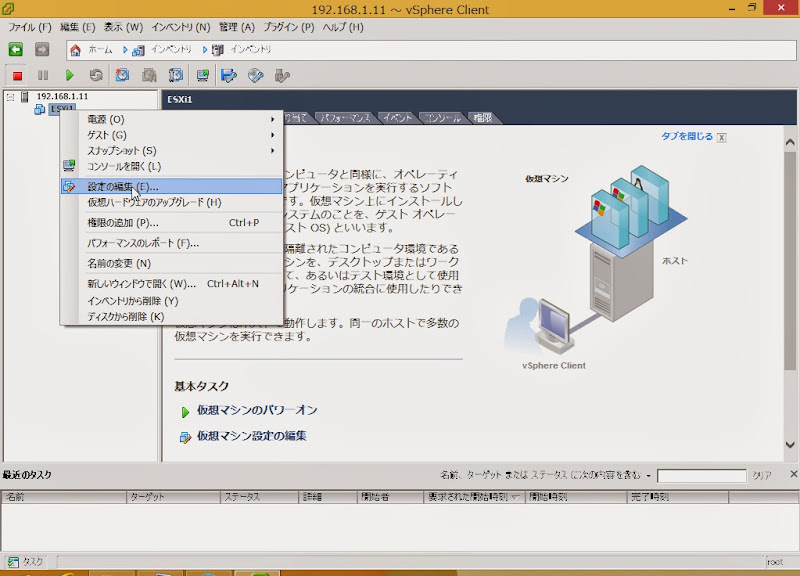Open the プラグイン (P) menu
Screen dimensions: 800x576
(x=289, y=28)
